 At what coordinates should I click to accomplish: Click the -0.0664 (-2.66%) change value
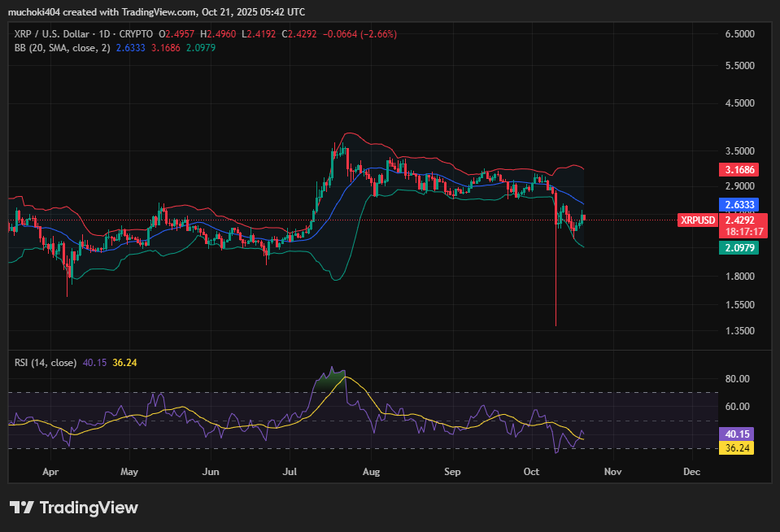tap(360, 34)
